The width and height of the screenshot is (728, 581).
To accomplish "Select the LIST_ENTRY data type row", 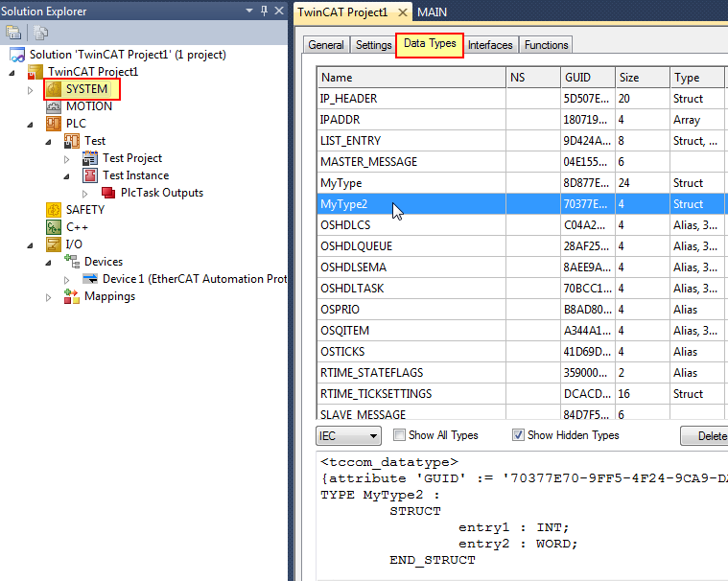I will [x=521, y=141].
